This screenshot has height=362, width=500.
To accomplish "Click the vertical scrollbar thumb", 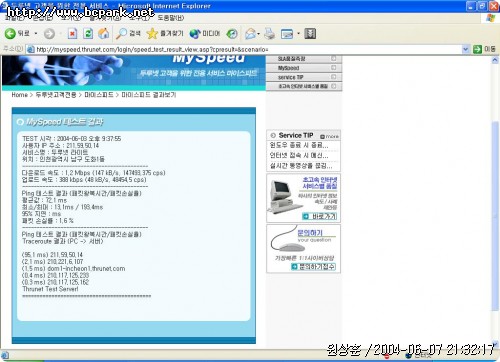I will coord(495,216).
